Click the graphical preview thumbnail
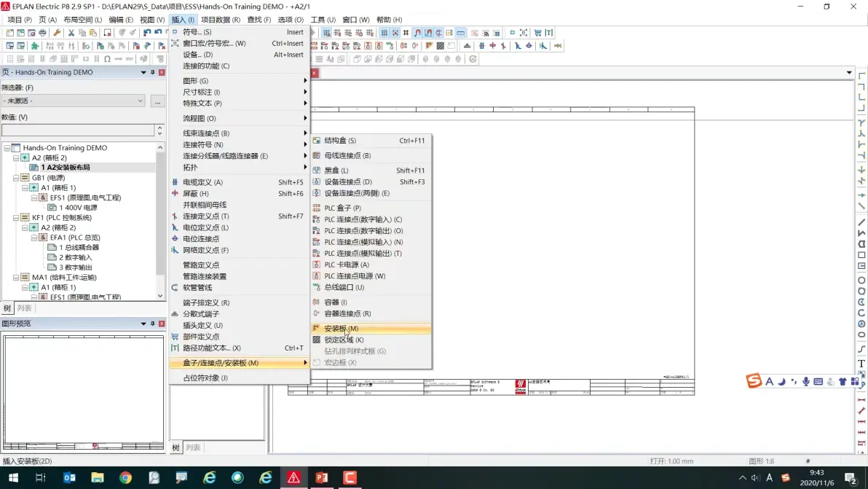Screen dimensions: 868x489 (x=83, y=392)
